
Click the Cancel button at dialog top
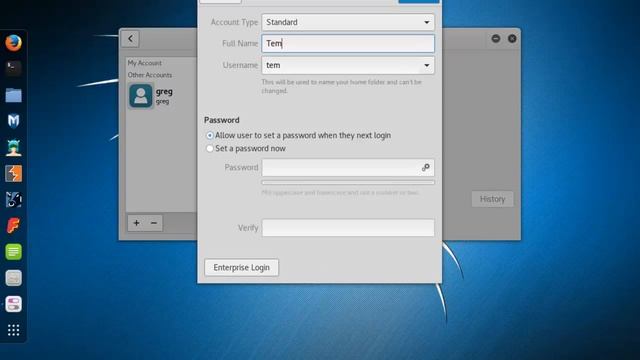(220, 1)
